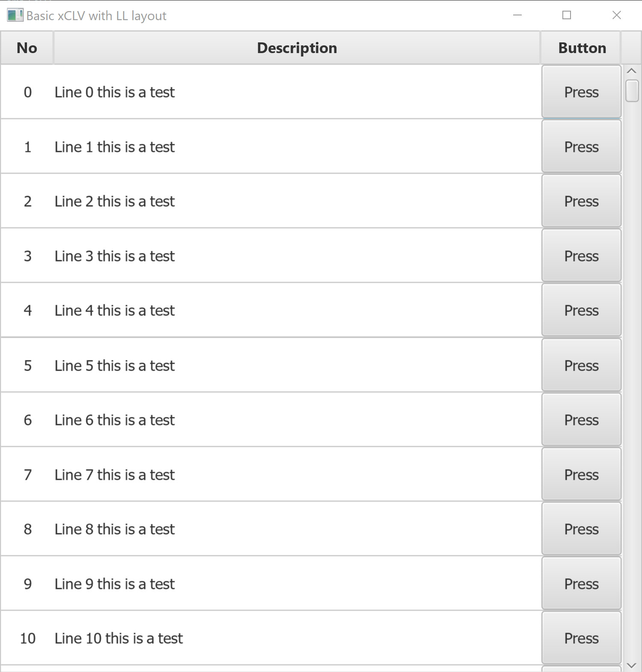Image resolution: width=642 pixels, height=672 pixels.
Task: Hit the Press button on row 3
Action: click(581, 256)
